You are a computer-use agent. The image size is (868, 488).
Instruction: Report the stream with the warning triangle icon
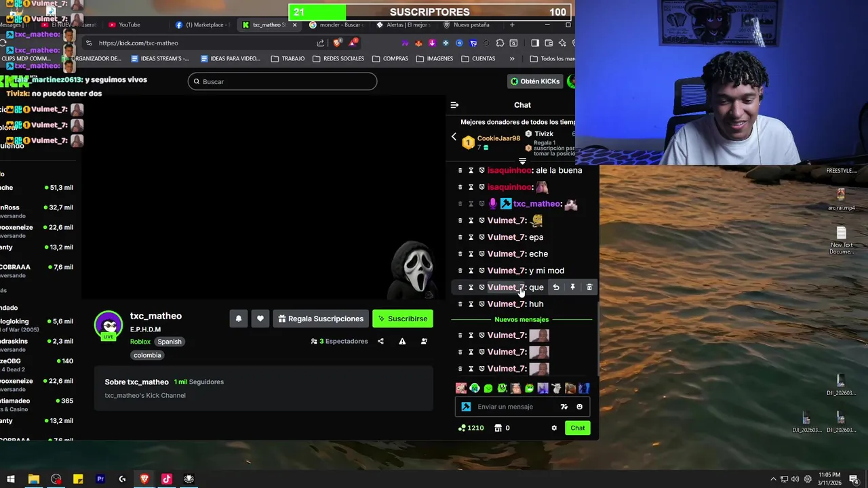coord(402,342)
